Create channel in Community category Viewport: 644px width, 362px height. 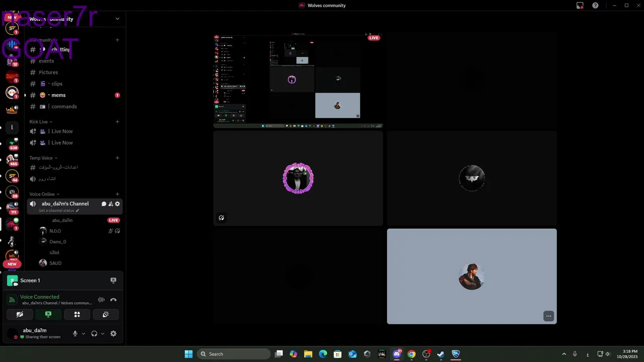tap(117, 40)
